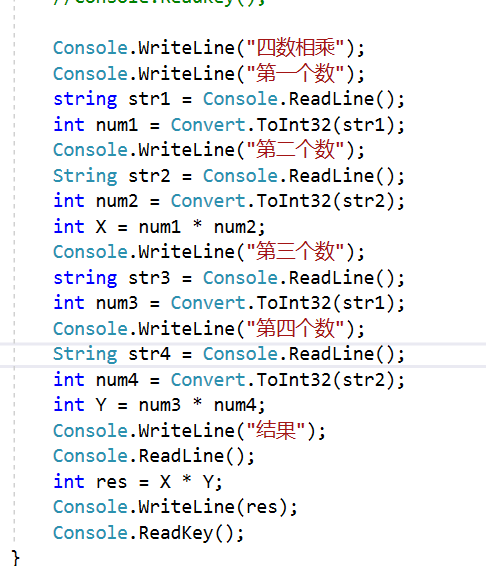Click the standalone Console.ReadLine() statement
486x566 pixels.
[154, 456]
